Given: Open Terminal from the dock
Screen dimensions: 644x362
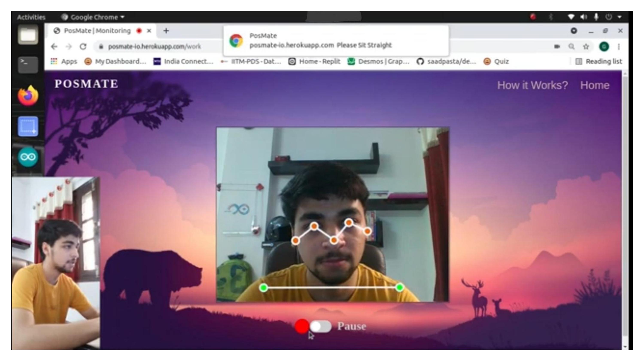Looking at the screenshot, I should pyautogui.click(x=28, y=65).
